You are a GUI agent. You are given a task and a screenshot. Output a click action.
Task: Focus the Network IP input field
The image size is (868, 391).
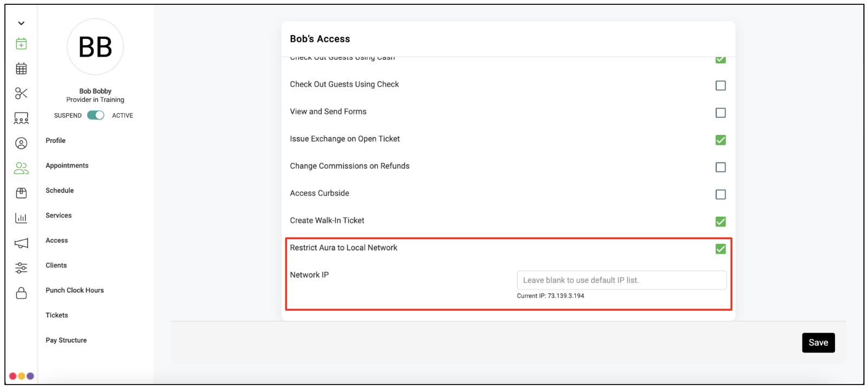(x=621, y=280)
